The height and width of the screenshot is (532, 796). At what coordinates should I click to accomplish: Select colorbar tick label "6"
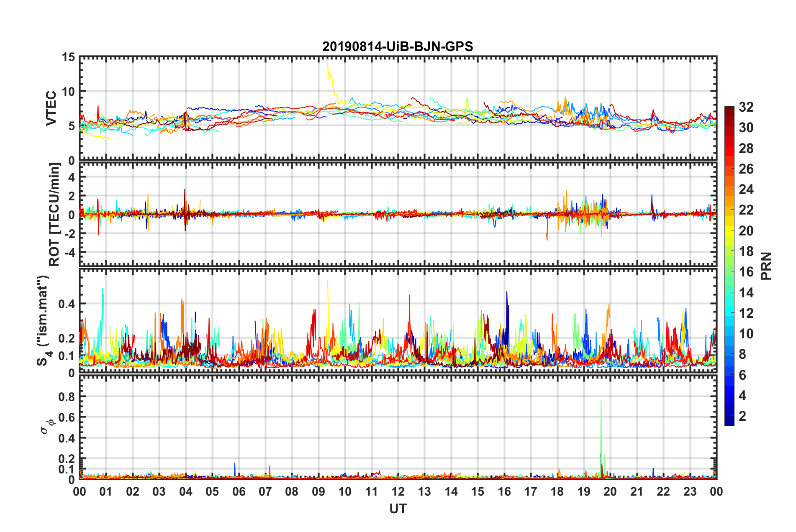[x=742, y=375]
